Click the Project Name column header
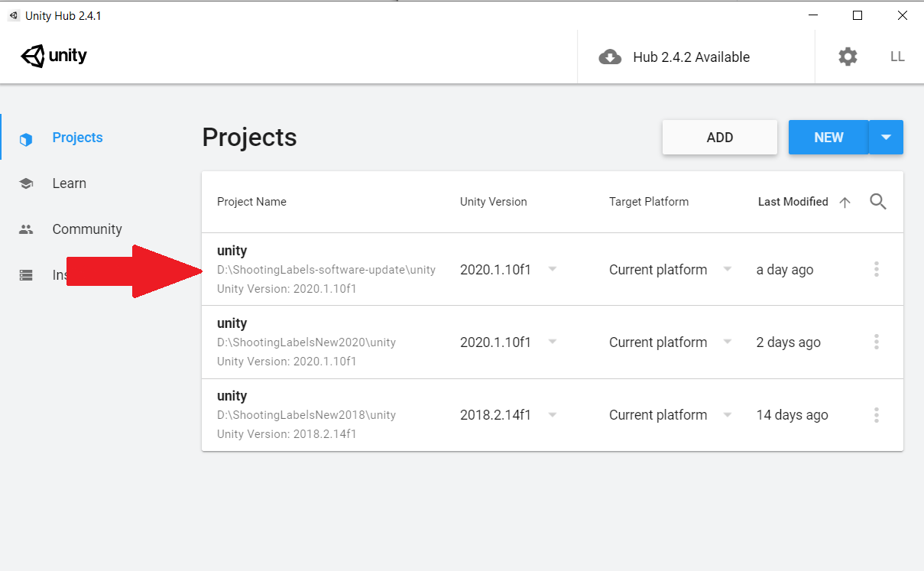 251,202
